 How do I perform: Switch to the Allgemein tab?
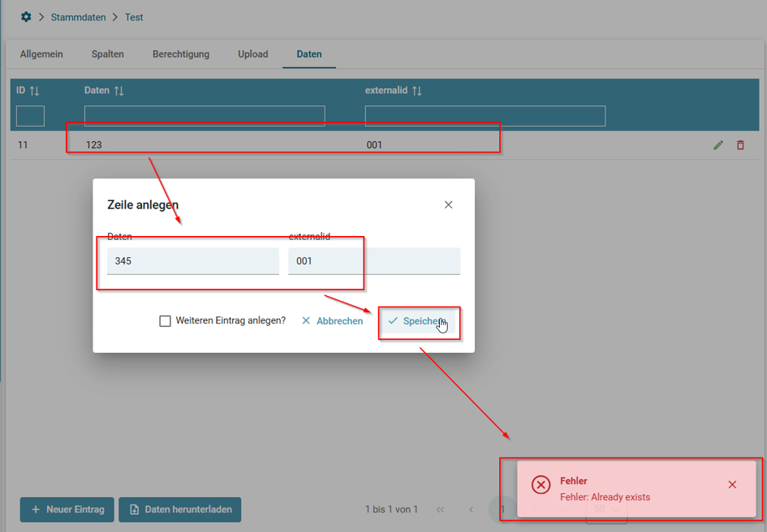tap(41, 54)
